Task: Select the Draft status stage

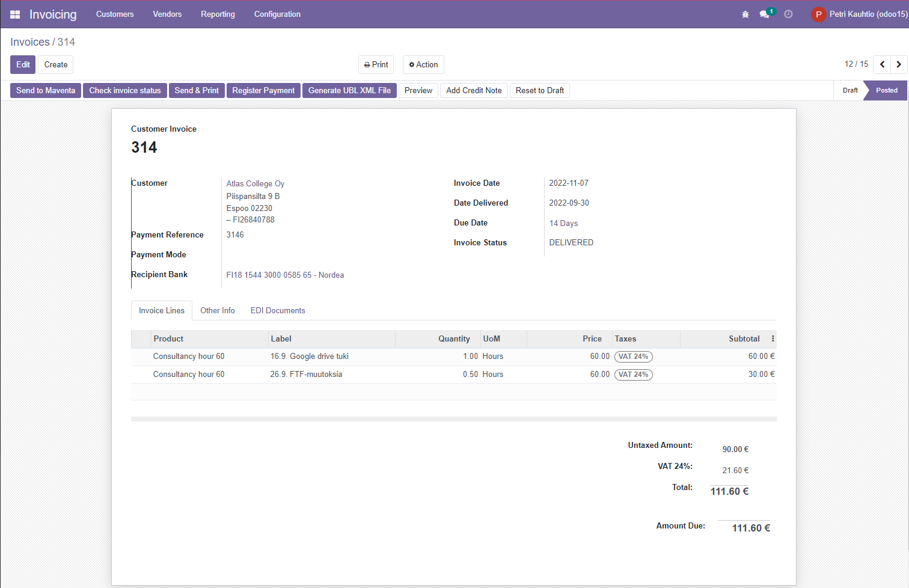Action: point(850,91)
